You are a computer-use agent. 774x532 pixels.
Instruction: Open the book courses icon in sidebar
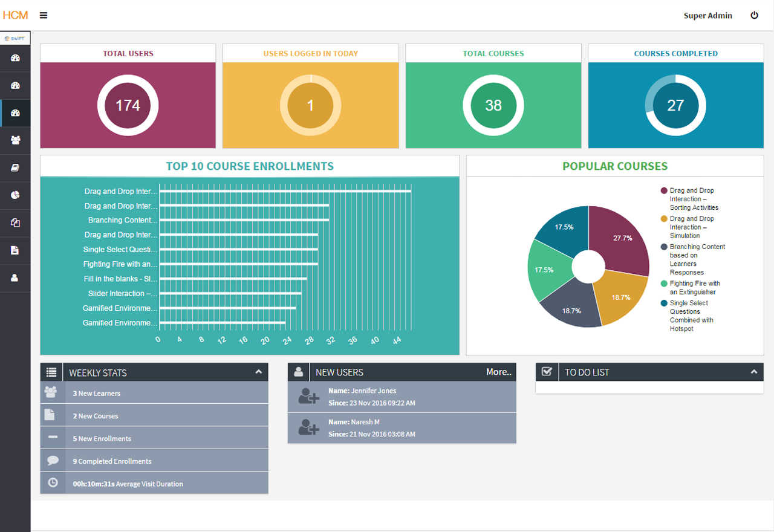pos(16,168)
